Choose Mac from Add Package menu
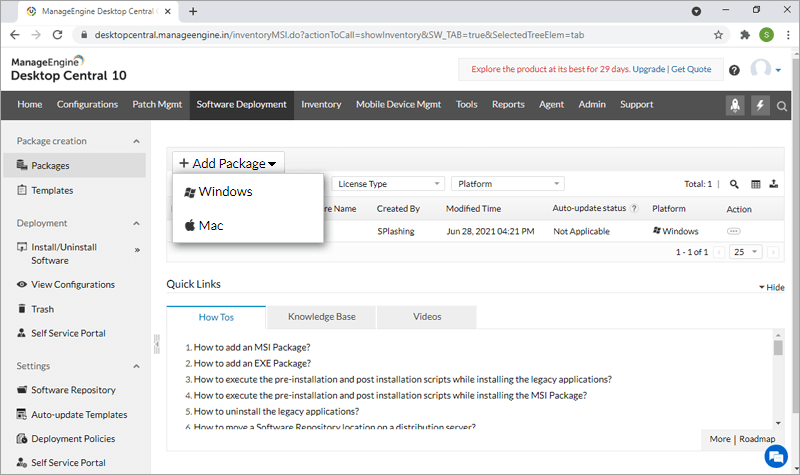The height and width of the screenshot is (475, 800). pos(211,226)
